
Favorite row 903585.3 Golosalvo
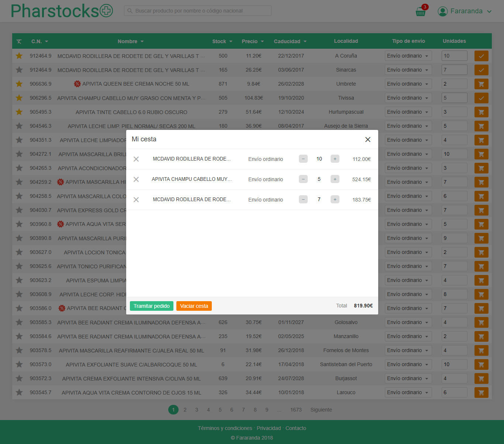pyautogui.click(x=19, y=322)
